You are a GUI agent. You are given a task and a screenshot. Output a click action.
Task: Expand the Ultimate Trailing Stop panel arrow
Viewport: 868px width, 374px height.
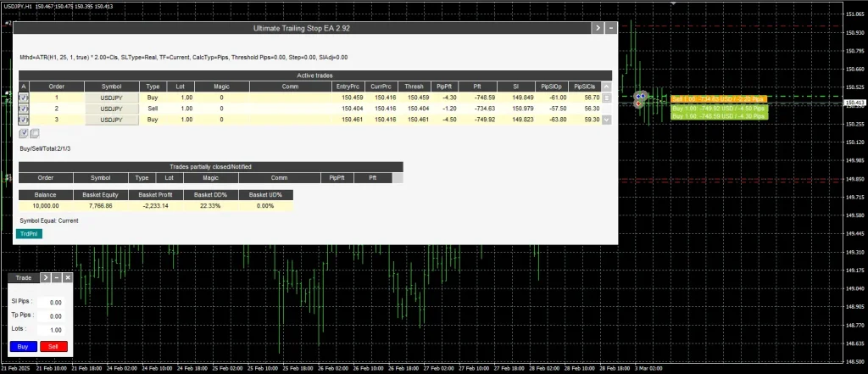coord(598,28)
